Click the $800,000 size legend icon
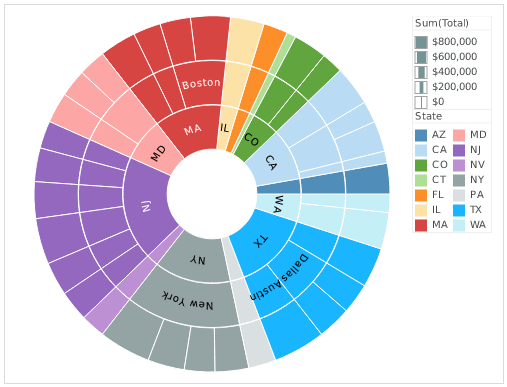Viewport: 507px width, 387px height. point(421,42)
